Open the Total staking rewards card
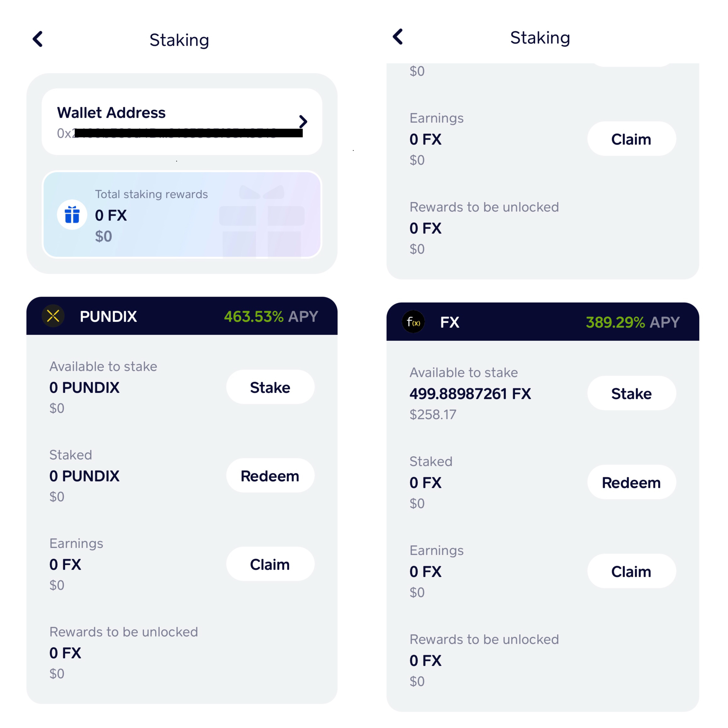 (x=182, y=214)
